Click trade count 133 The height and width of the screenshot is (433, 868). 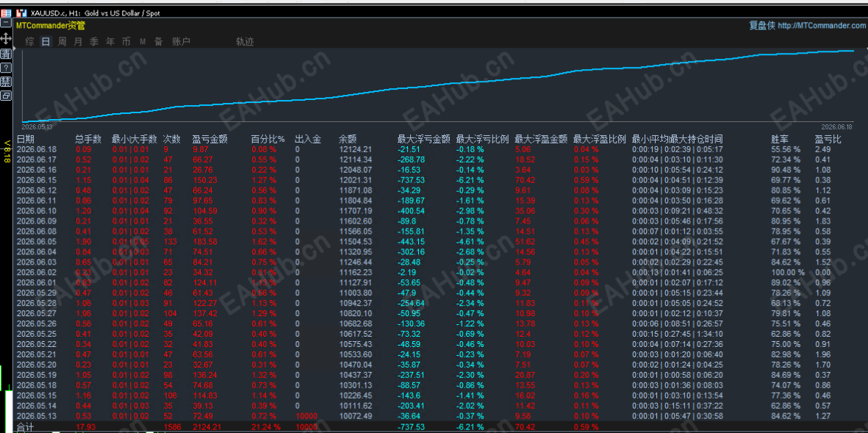(x=169, y=241)
